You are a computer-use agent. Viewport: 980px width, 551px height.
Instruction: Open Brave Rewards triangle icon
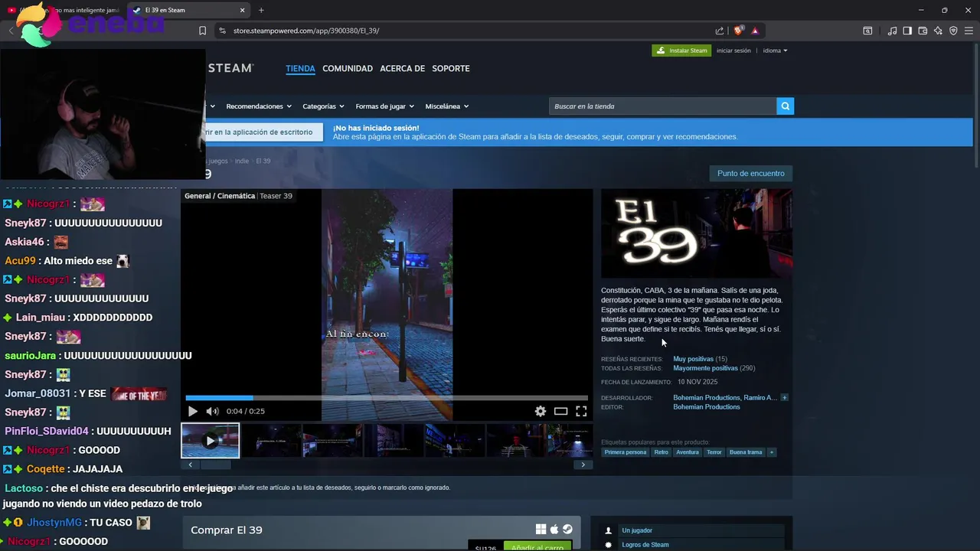pos(755,31)
